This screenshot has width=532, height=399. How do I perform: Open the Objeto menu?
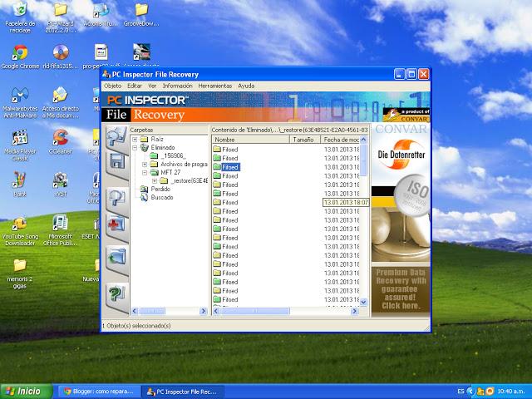pos(112,86)
